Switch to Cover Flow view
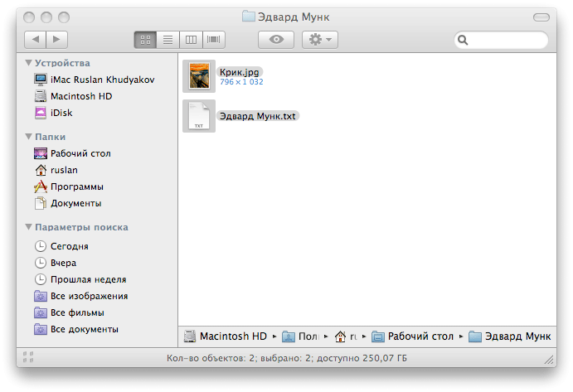 [214, 39]
